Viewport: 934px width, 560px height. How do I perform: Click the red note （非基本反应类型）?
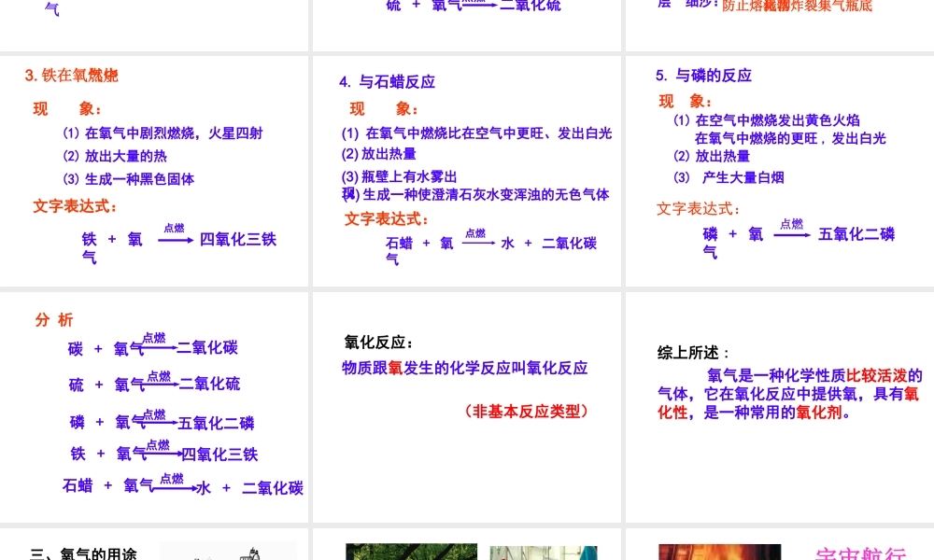tap(527, 412)
